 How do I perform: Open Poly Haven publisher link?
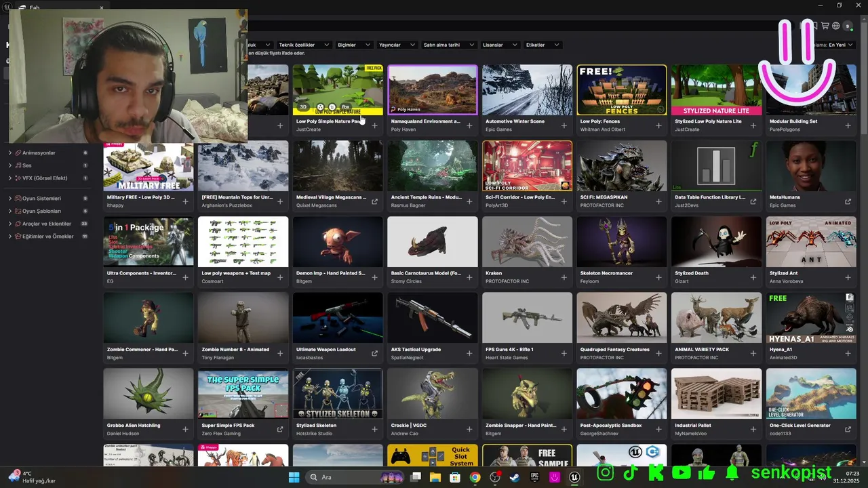click(x=403, y=129)
